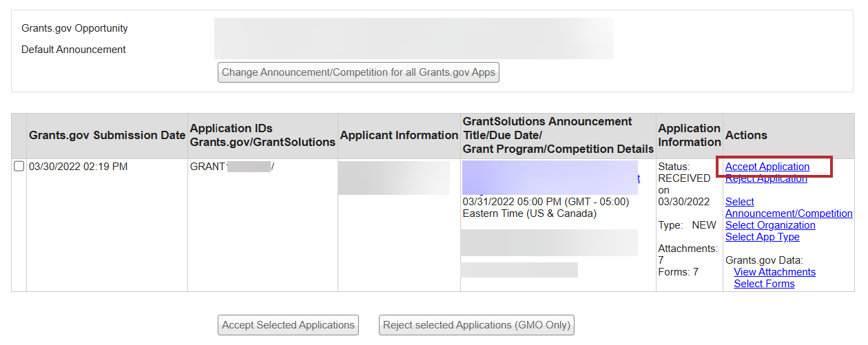Click the GrantSolutions Announcement Title column header
Viewport: 868px width, 345px height.
pos(558,136)
